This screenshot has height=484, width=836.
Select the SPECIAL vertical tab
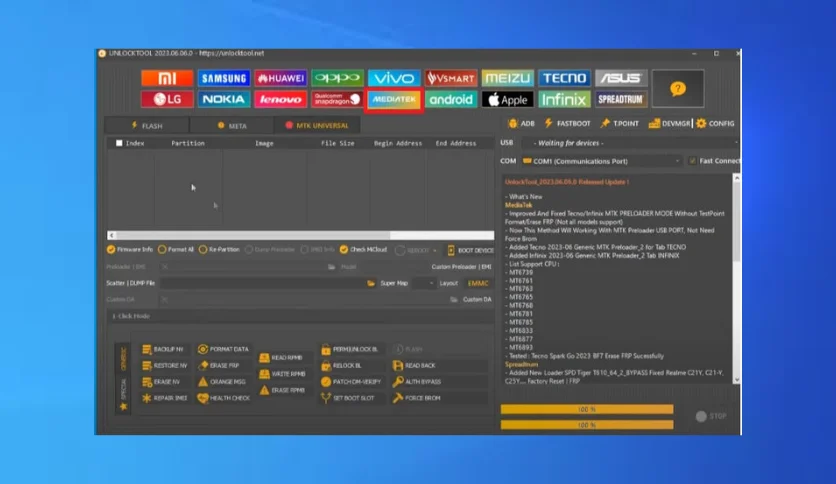coord(123,393)
